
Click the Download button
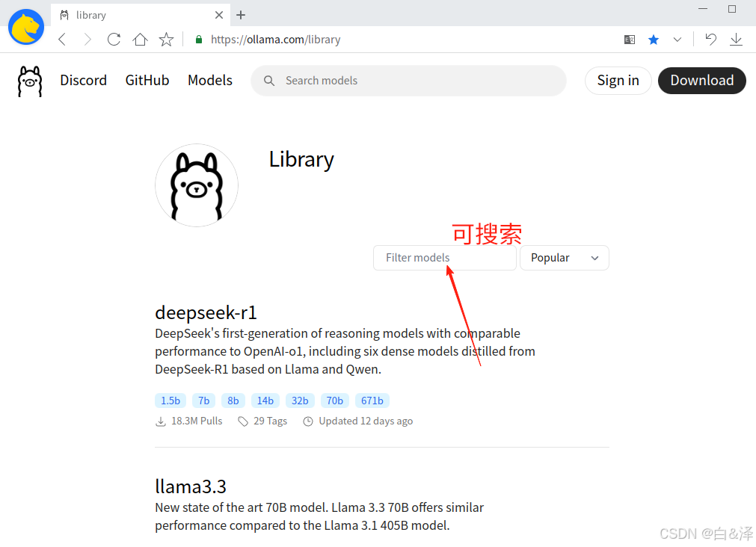(702, 81)
